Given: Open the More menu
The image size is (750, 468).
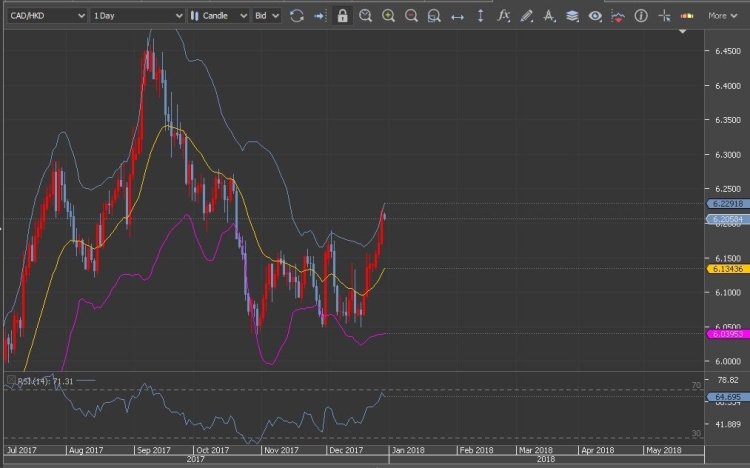Looking at the screenshot, I should (x=722, y=16).
